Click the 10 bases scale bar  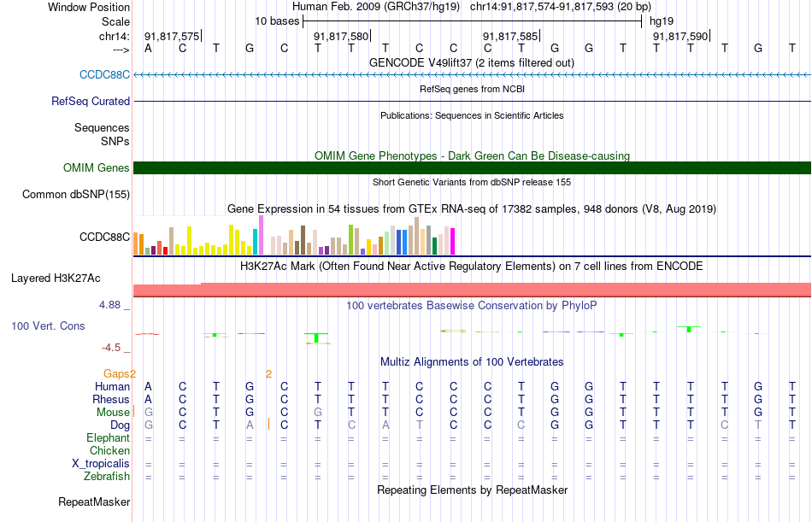[x=473, y=21]
